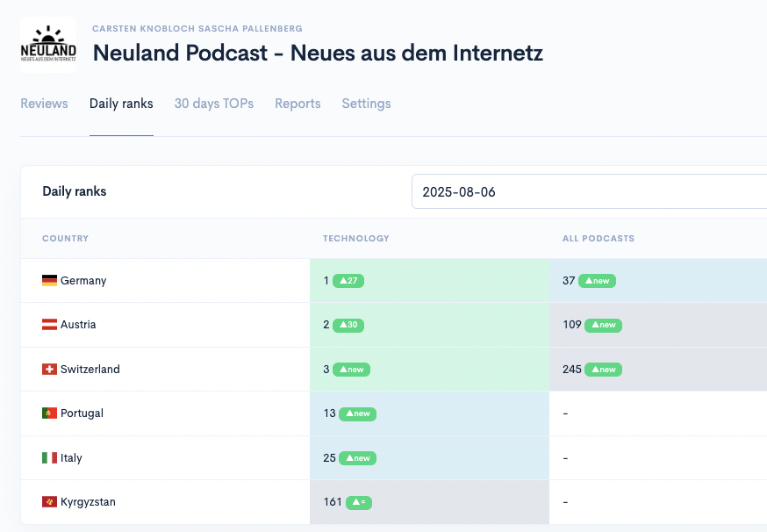Click Switzerland's All Podcasts new badge
767x532 pixels.
(604, 370)
